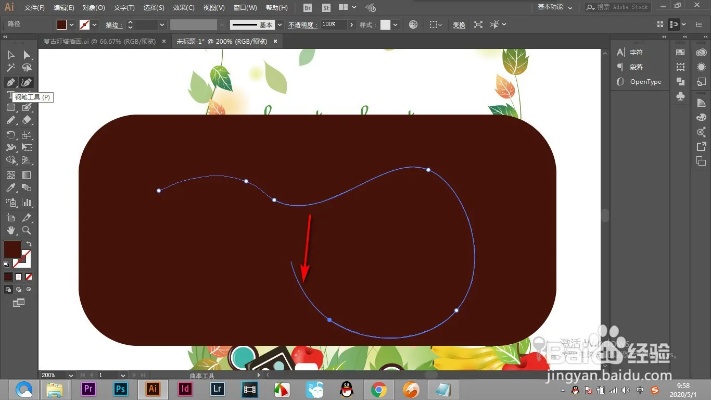Expand the opacity value arrow

point(351,25)
